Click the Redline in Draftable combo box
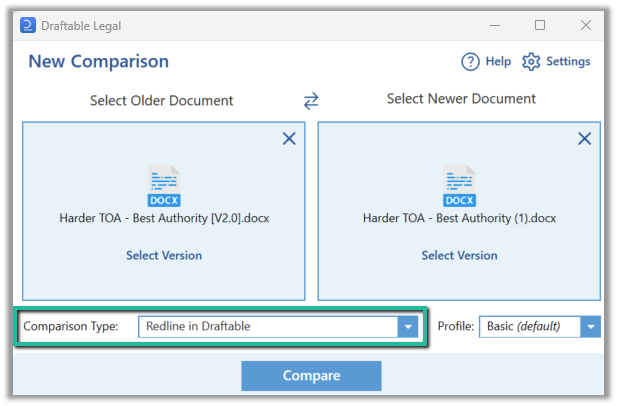This screenshot has height=406, width=617. (x=278, y=327)
